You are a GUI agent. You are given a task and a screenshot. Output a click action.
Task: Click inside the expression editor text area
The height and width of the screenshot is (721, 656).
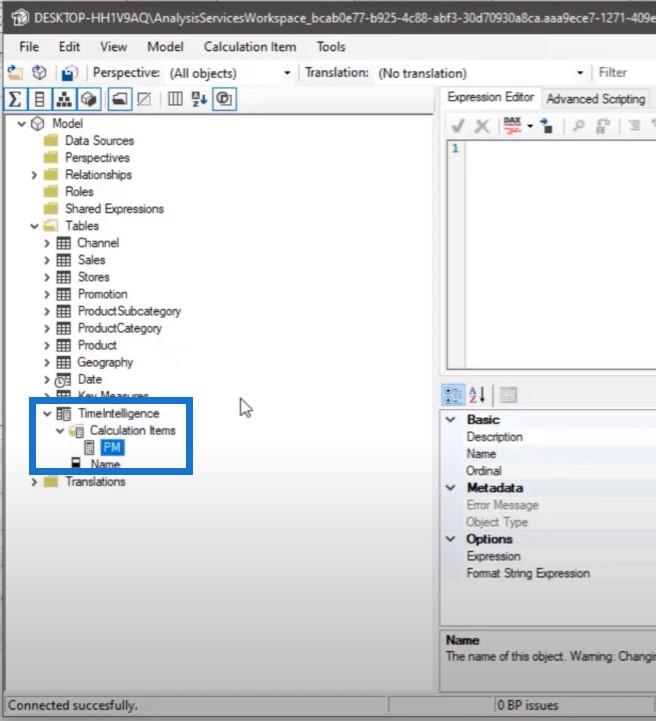click(x=560, y=255)
